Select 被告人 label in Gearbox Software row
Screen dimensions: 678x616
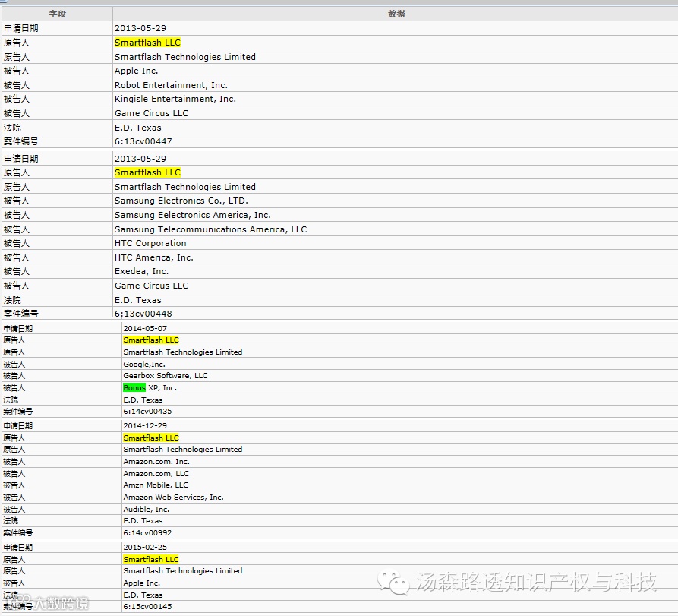coord(14,375)
